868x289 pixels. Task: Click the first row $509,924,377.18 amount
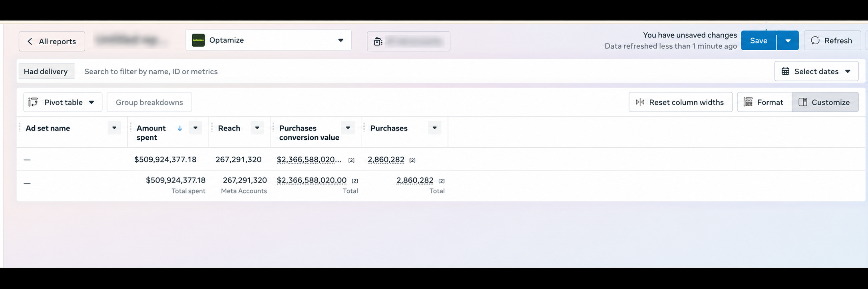point(165,160)
